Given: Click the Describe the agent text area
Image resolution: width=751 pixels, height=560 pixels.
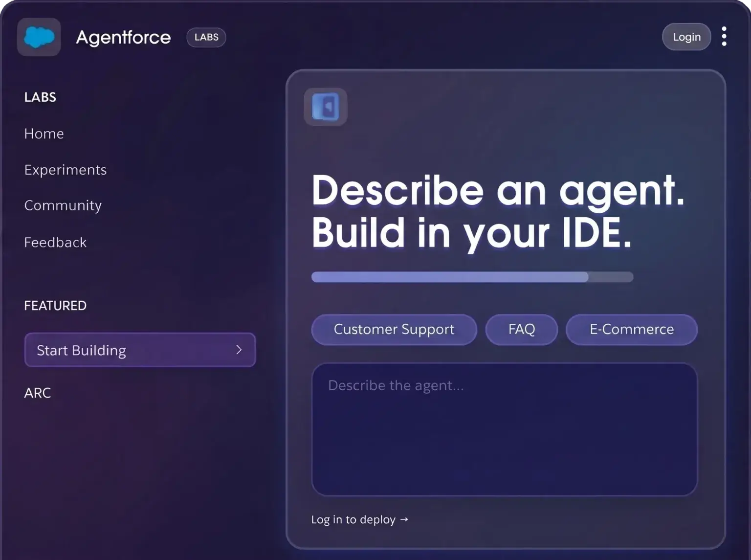Looking at the screenshot, I should [505, 429].
